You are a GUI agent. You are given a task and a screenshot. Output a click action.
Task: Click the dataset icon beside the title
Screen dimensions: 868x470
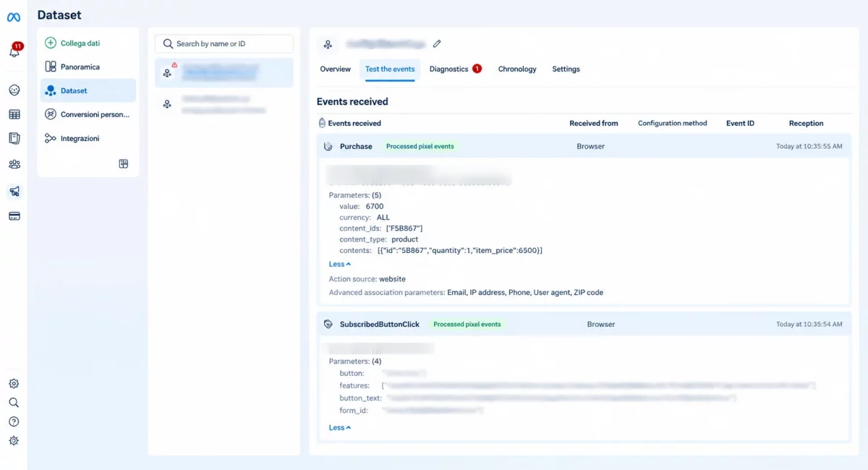328,45
